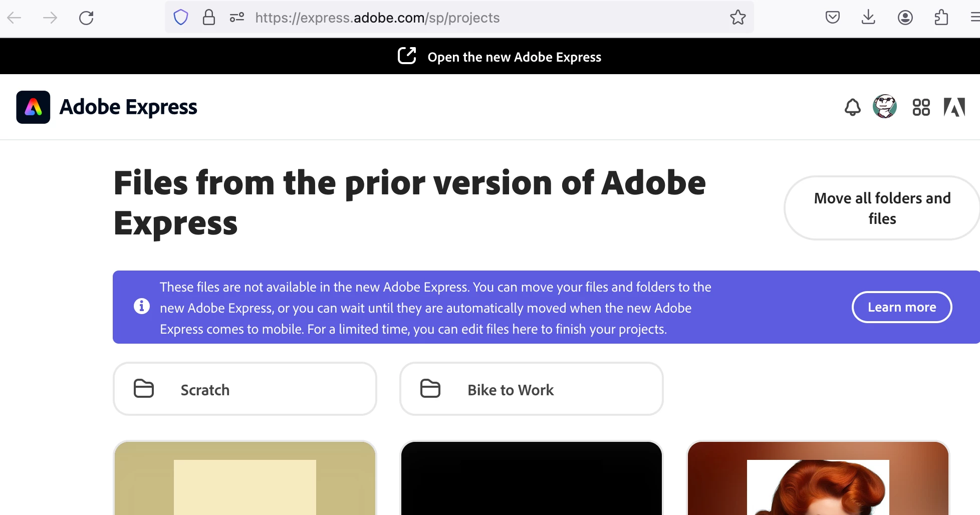This screenshot has width=980, height=515.
Task: Open the red-haired portrait project thumbnail
Action: pyautogui.click(x=818, y=478)
